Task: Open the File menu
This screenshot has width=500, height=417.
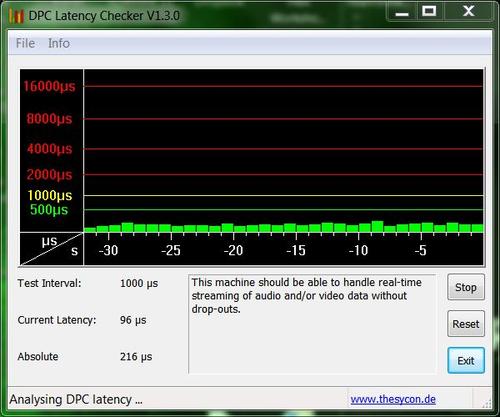Action: coord(25,43)
